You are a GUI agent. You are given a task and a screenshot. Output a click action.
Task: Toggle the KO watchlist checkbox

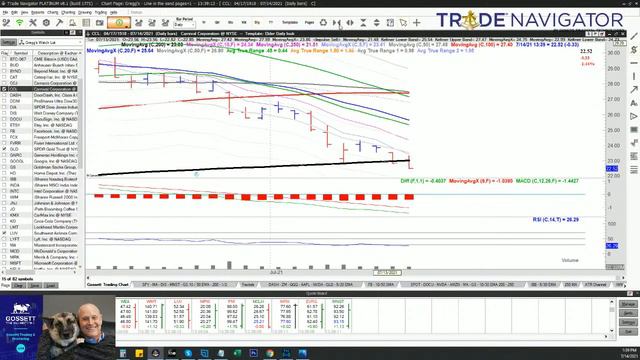click(x=4, y=221)
